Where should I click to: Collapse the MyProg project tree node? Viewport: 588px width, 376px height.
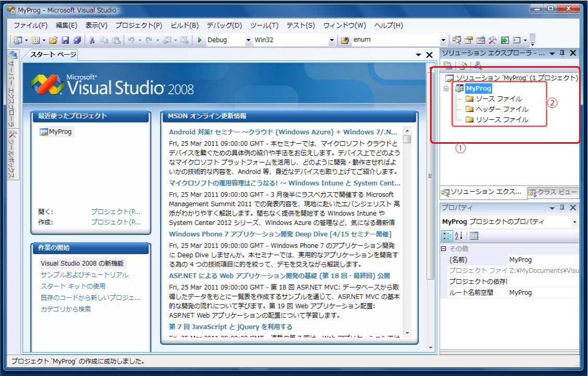coord(446,89)
